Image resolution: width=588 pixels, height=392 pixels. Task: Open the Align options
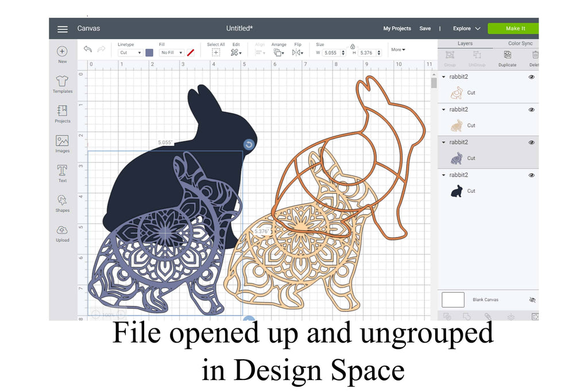(260, 52)
